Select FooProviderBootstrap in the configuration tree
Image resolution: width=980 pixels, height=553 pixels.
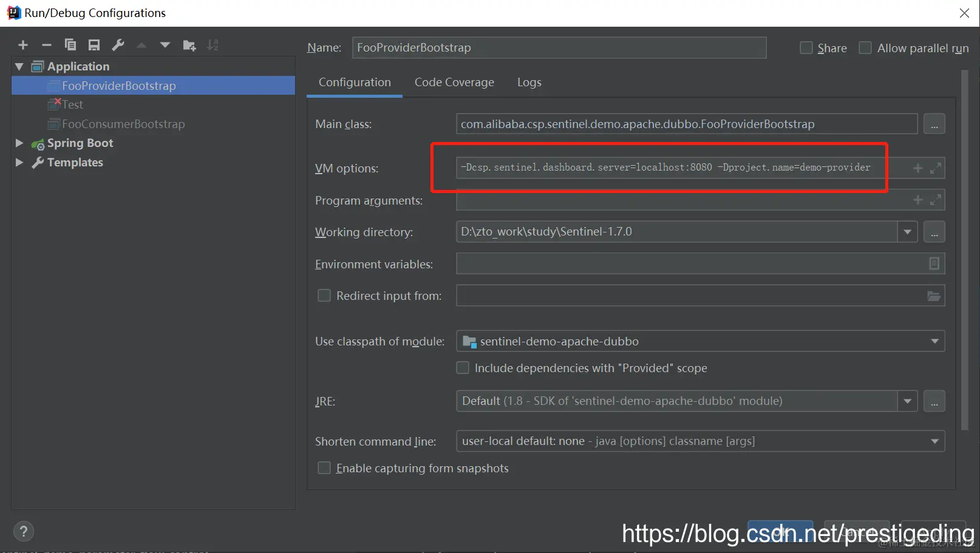click(x=154, y=86)
